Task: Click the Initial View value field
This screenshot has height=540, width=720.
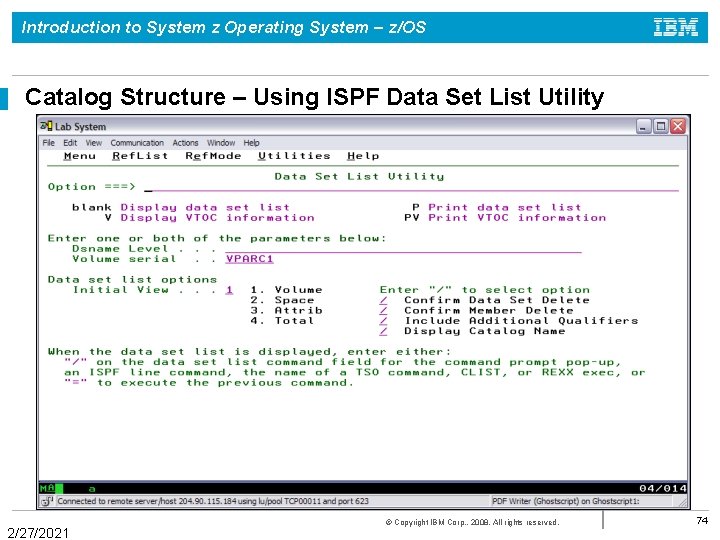Action: pyautogui.click(x=229, y=290)
